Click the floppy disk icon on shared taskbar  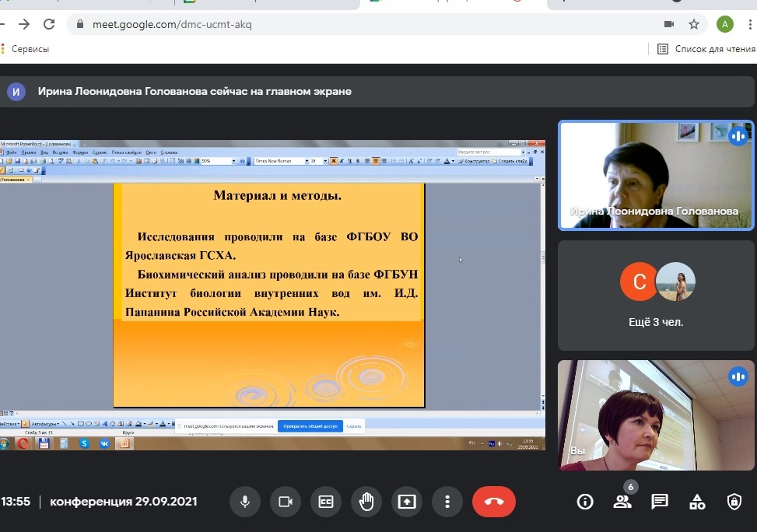point(44,443)
